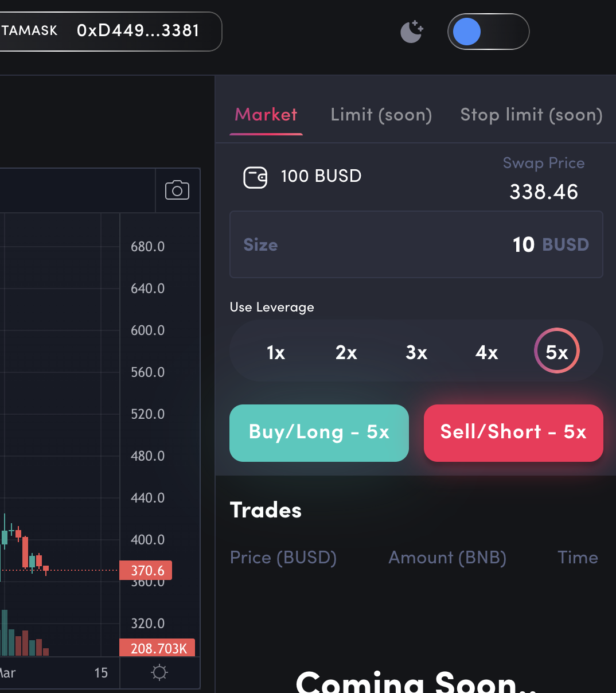Click the connected wallet address 0xD449...3381
The image size is (616, 693).
point(138,30)
